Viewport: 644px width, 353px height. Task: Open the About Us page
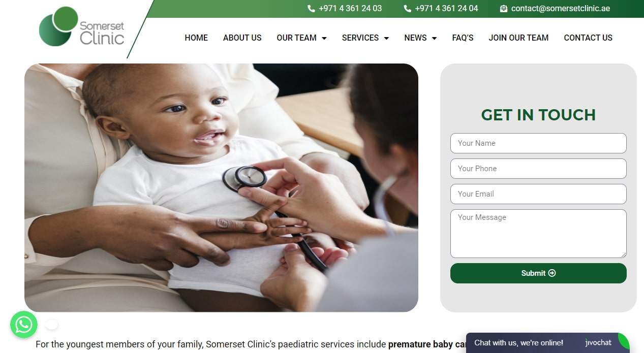point(242,38)
